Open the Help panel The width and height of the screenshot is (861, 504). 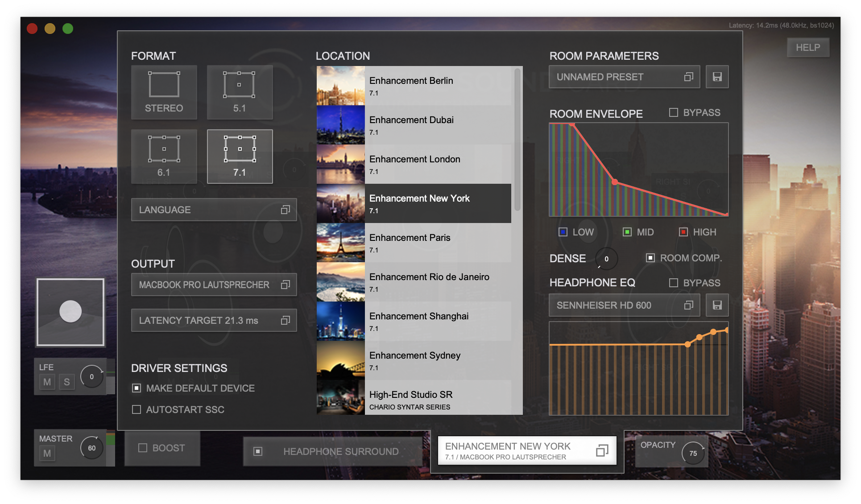(x=808, y=47)
